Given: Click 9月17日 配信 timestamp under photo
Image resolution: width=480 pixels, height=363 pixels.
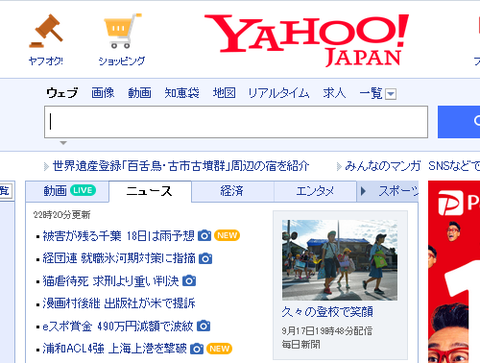Looking at the screenshot, I should [327, 331].
